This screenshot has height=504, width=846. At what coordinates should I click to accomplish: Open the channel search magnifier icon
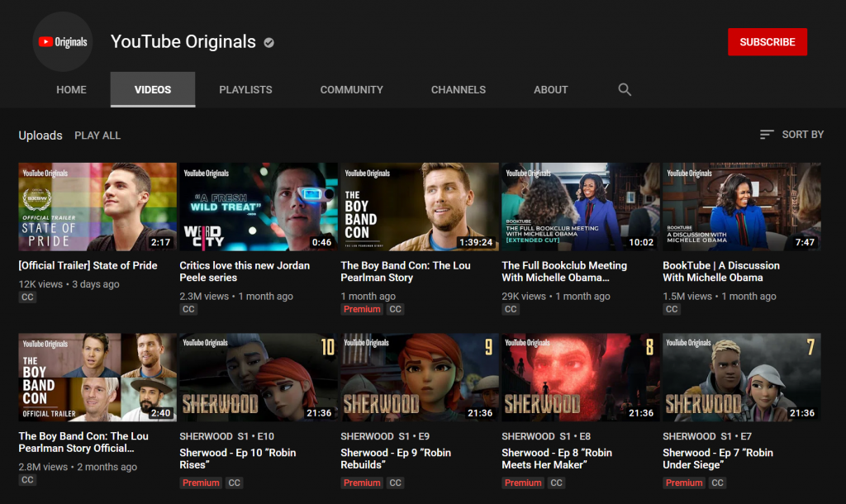pos(625,89)
